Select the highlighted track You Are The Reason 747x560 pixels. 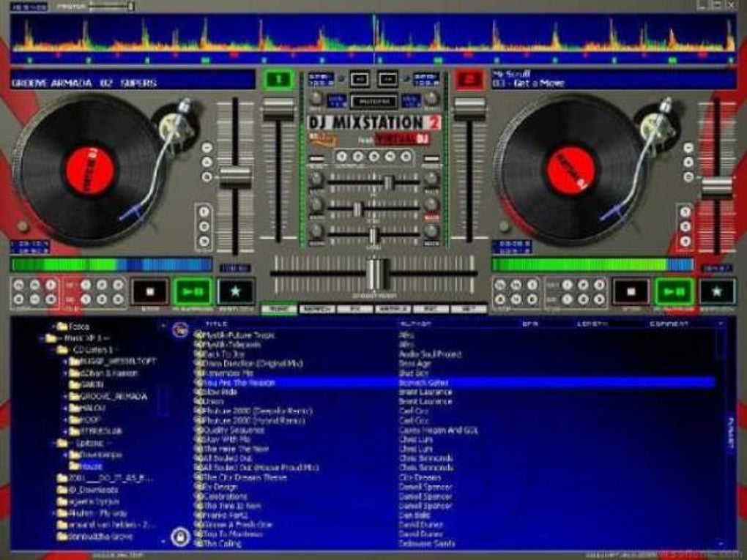pos(455,382)
